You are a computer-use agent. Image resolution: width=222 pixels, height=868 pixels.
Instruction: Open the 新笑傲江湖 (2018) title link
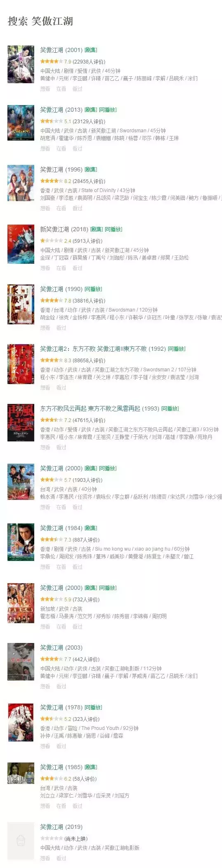[x=64, y=229]
